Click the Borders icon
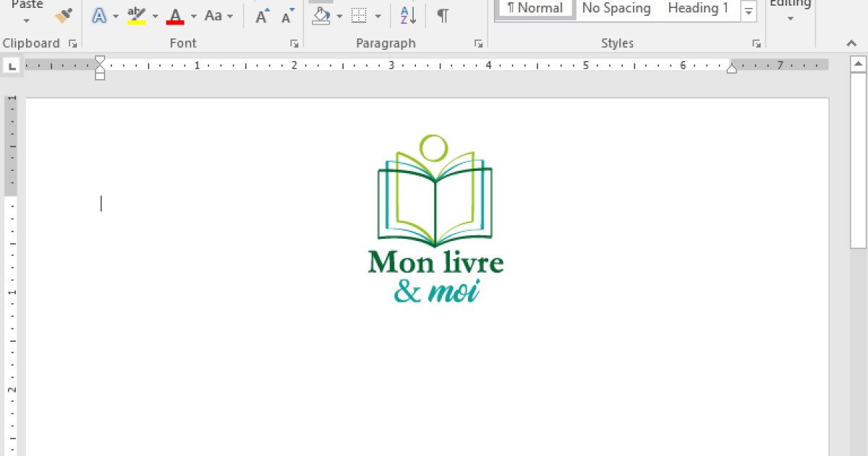 tap(359, 15)
